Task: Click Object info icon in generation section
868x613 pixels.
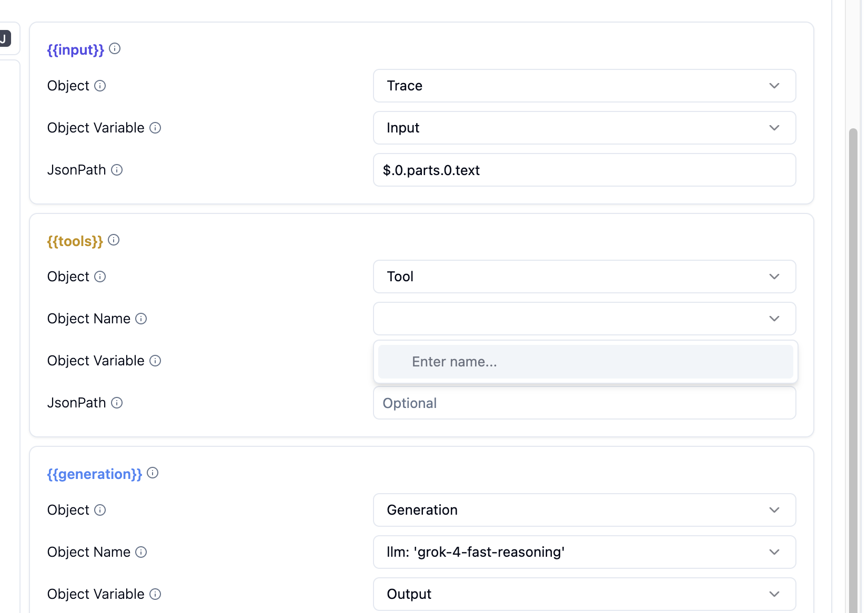Action: 100,510
